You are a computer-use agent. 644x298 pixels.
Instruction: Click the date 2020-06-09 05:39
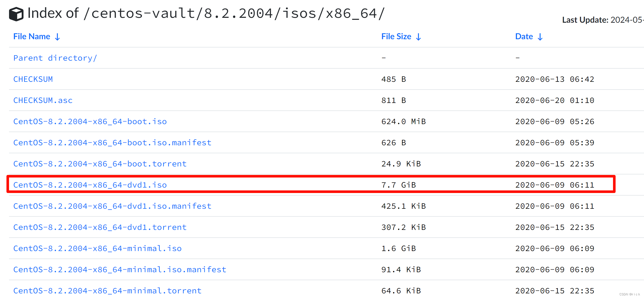click(555, 143)
